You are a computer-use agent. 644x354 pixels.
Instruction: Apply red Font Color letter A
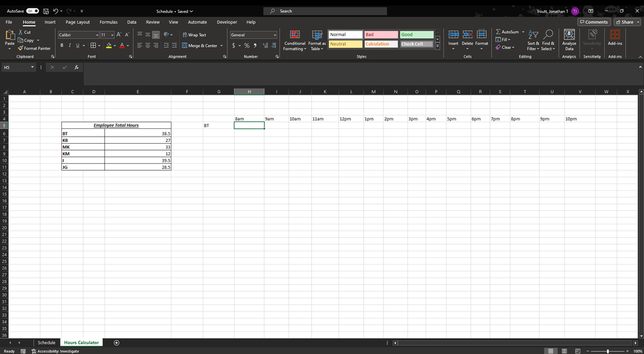122,46
